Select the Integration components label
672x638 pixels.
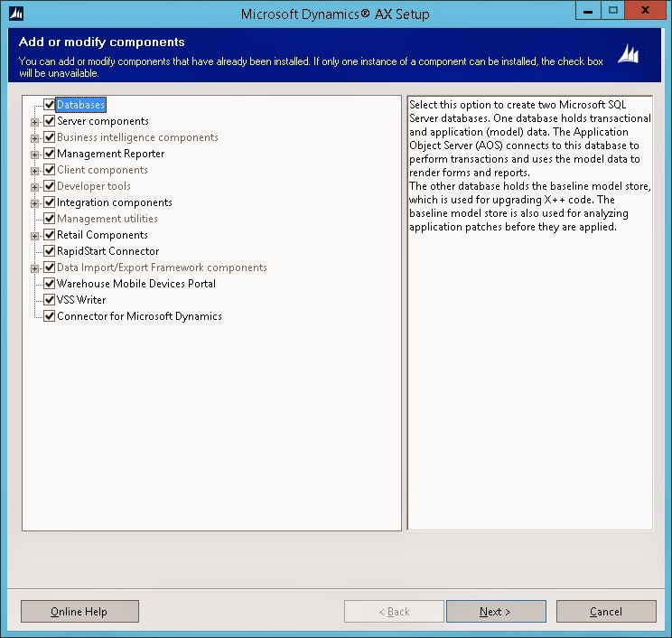pos(115,202)
